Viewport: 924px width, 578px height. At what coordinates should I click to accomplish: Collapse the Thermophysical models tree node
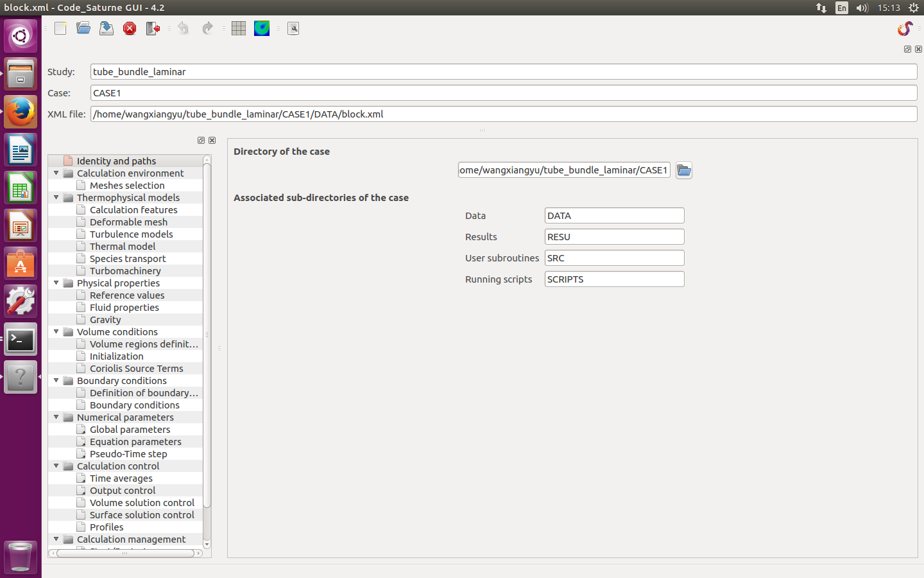click(x=56, y=198)
